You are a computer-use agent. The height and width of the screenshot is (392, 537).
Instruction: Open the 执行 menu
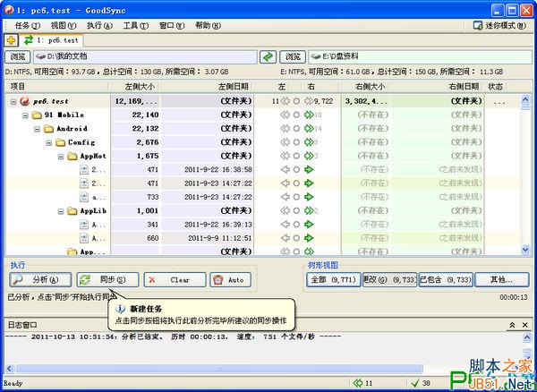(99, 26)
